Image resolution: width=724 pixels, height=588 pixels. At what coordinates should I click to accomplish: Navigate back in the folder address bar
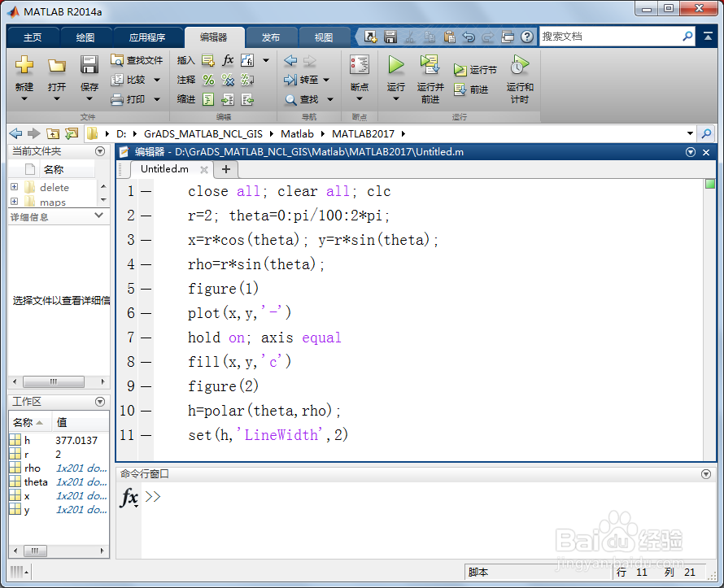[x=15, y=134]
